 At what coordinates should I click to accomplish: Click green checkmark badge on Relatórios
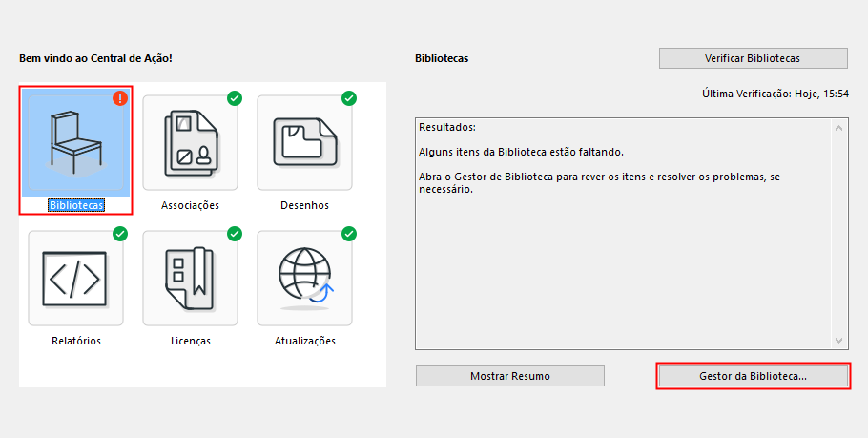[120, 234]
